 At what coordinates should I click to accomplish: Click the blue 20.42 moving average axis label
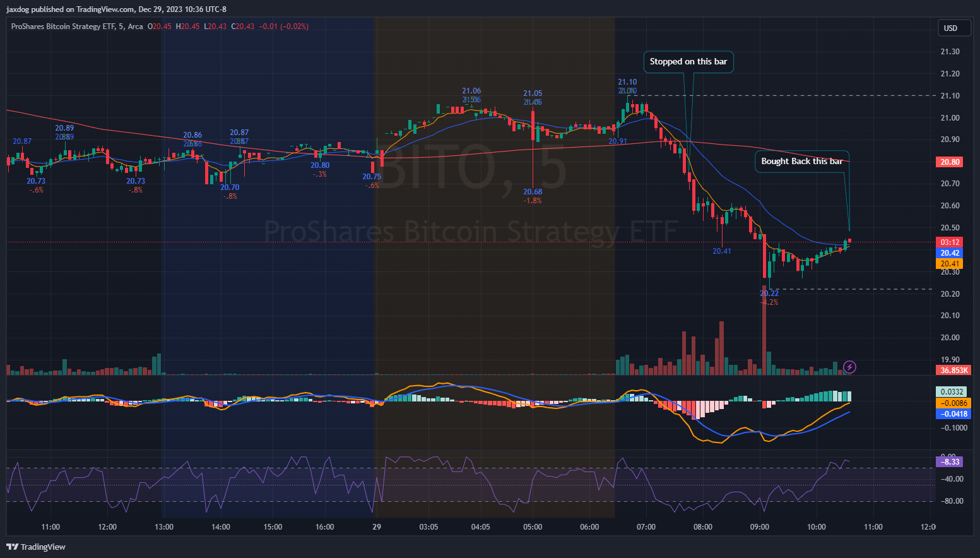tap(950, 253)
